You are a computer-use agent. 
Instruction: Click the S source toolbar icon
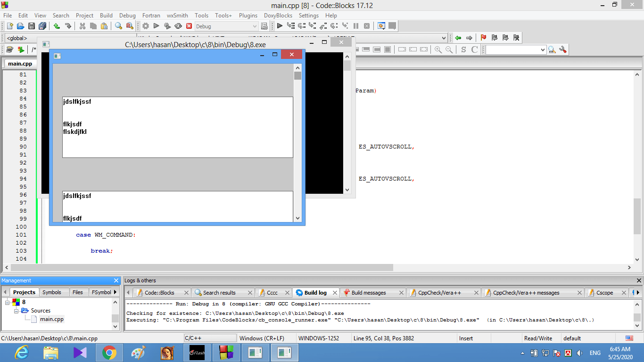(463, 49)
